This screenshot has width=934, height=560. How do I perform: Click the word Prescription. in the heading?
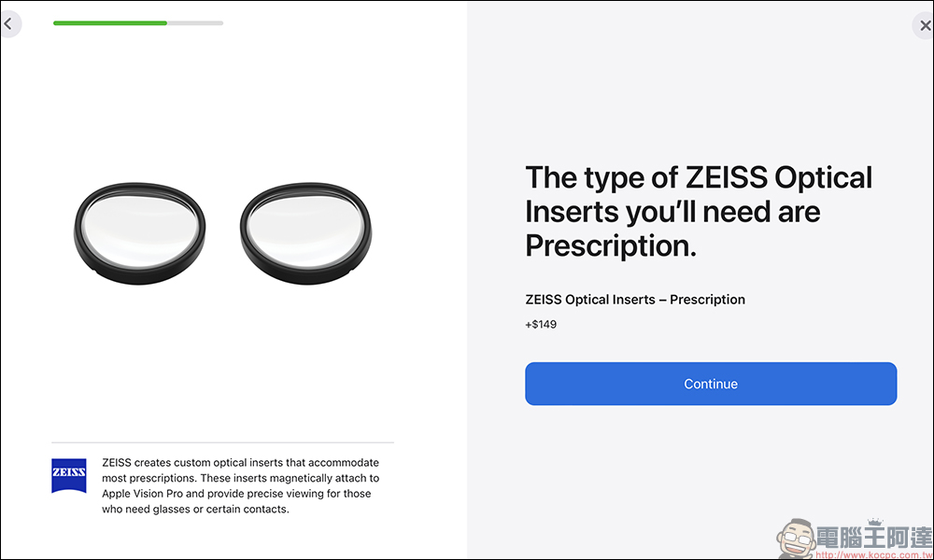click(x=611, y=245)
